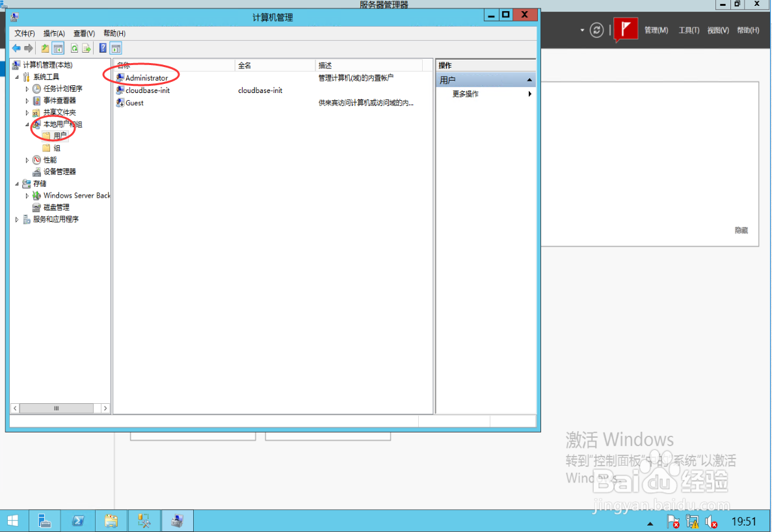Open the 操作(A) menu
The width and height of the screenshot is (772, 532).
point(54,33)
